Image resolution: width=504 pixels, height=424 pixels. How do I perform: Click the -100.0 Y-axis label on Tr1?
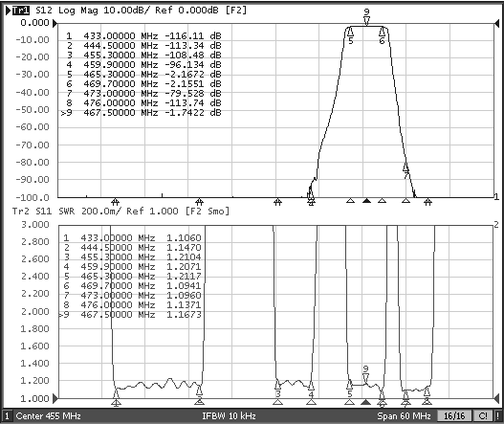[33, 197]
